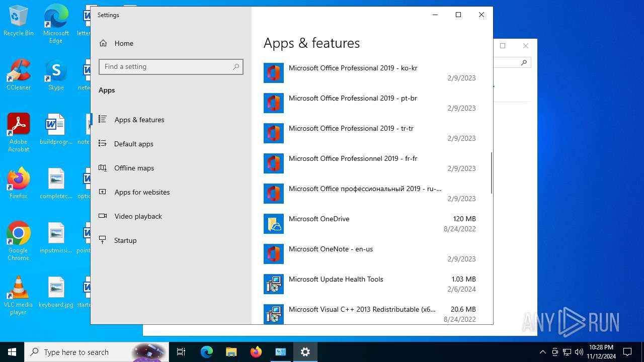644x362 pixels.
Task: Select the Default apps sidebar icon
Action: [103, 143]
